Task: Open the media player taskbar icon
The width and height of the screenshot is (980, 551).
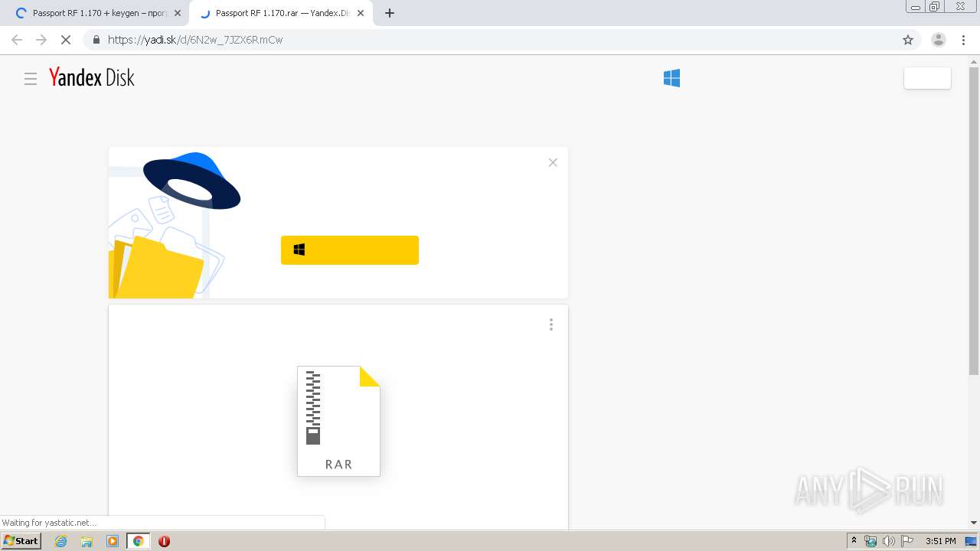Action: [113, 541]
